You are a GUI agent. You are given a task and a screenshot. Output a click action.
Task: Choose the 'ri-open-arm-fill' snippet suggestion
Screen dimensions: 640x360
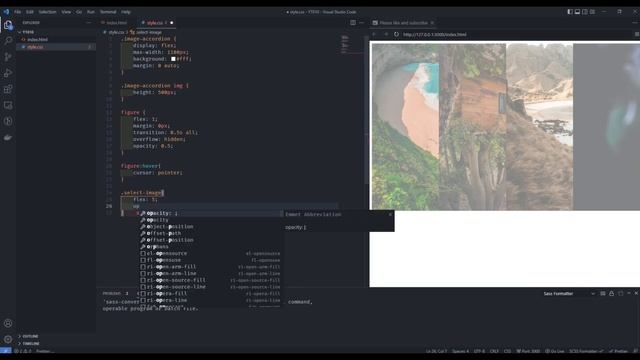211,267
